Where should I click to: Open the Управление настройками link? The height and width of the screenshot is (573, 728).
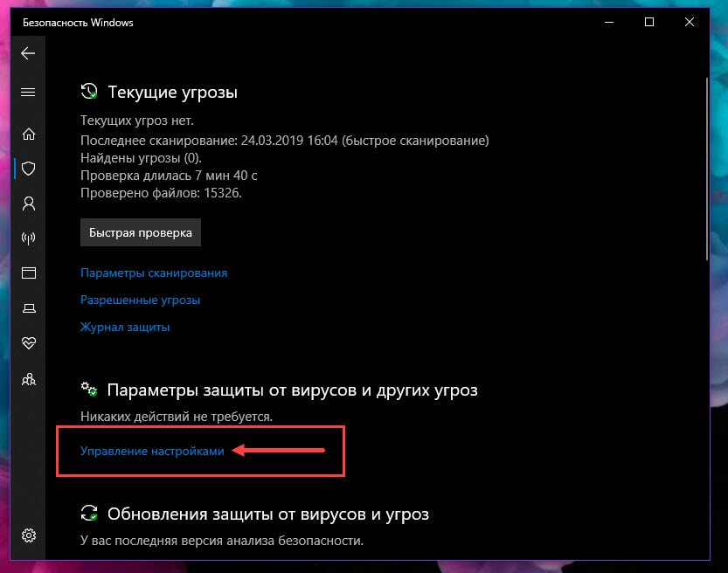(x=152, y=451)
